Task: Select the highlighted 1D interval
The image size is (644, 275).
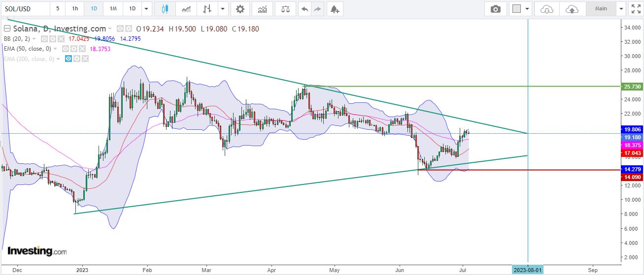Action: pyautogui.click(x=94, y=9)
